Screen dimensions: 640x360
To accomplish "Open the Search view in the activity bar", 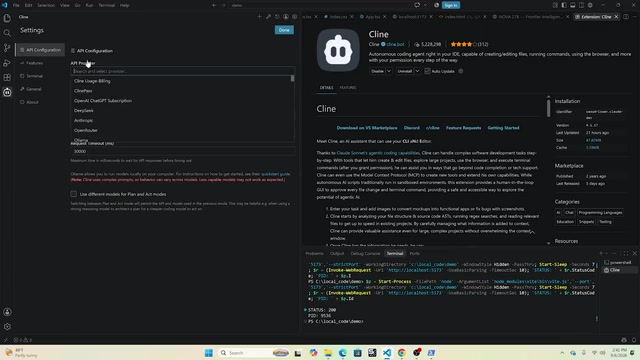I will (7, 33).
